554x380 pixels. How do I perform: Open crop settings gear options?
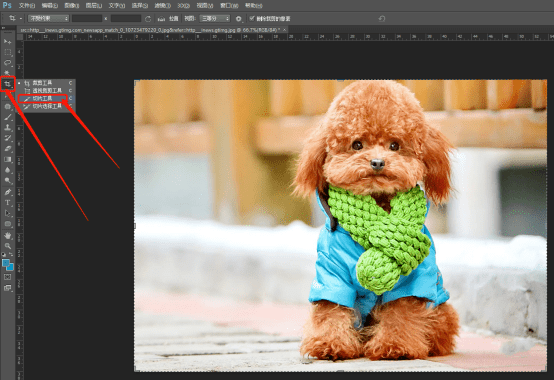(x=239, y=19)
